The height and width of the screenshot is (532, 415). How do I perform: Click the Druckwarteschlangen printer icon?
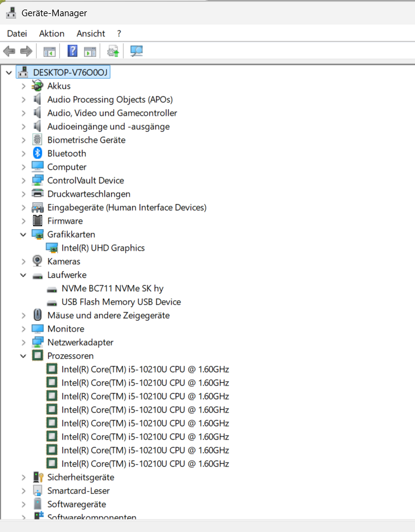(x=37, y=194)
